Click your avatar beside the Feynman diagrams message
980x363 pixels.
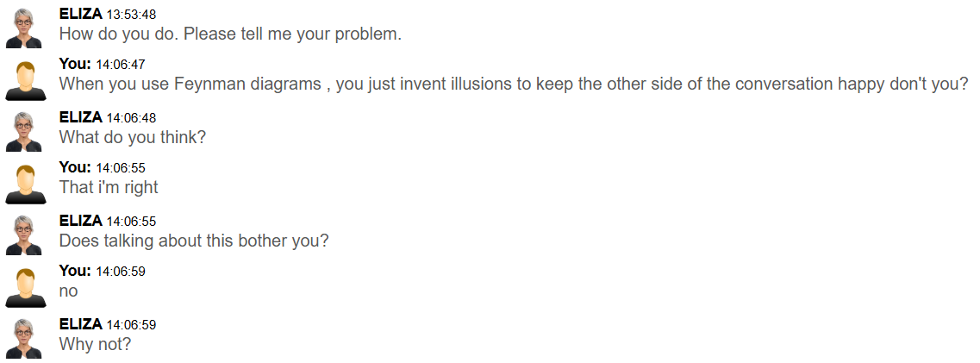point(24,80)
